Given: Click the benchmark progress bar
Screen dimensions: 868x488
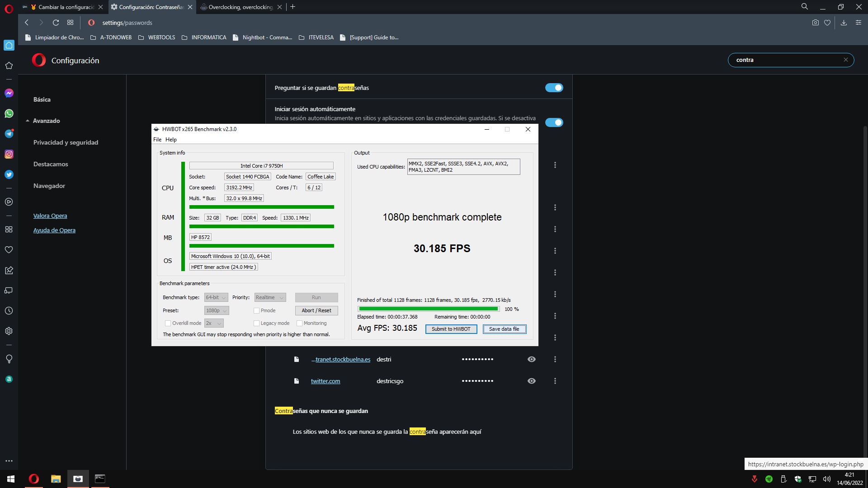Looking at the screenshot, I should [x=428, y=309].
